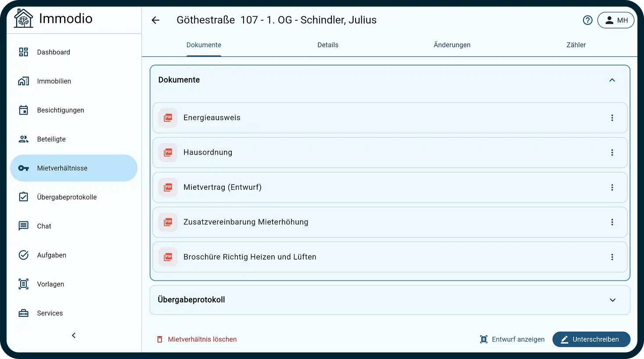
Task: Click the Immodio house logo
Action: [x=23, y=18]
